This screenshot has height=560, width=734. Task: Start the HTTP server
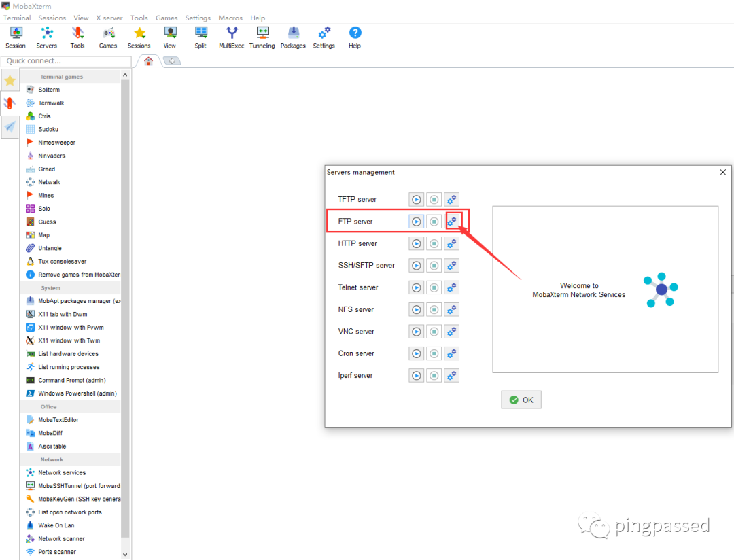coord(416,243)
